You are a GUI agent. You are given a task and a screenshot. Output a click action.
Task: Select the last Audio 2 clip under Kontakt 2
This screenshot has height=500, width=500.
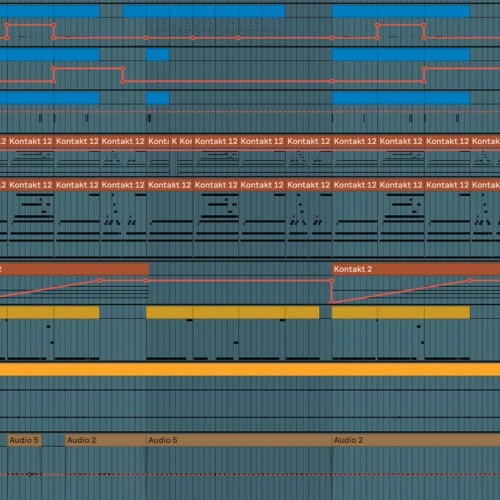[416, 440]
